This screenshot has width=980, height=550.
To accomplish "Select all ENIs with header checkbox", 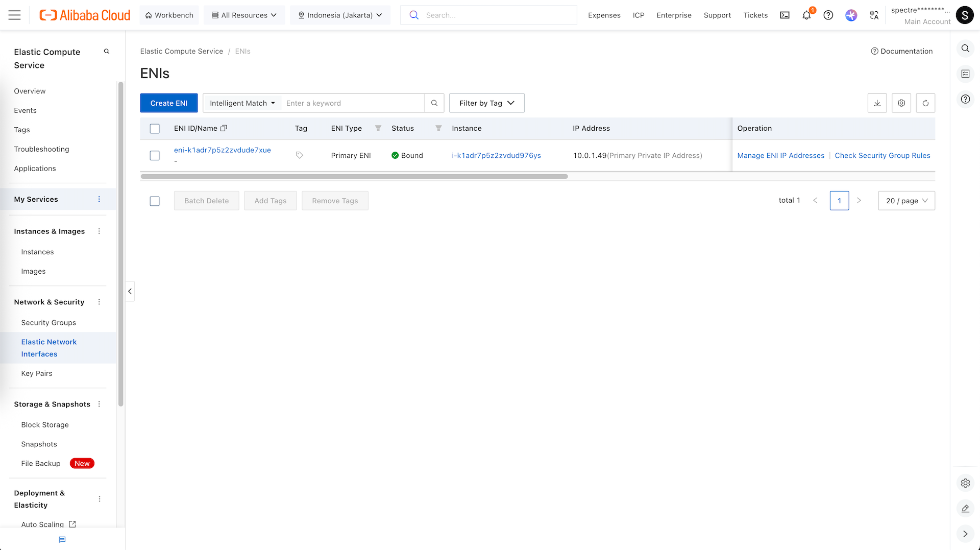I will (155, 129).
